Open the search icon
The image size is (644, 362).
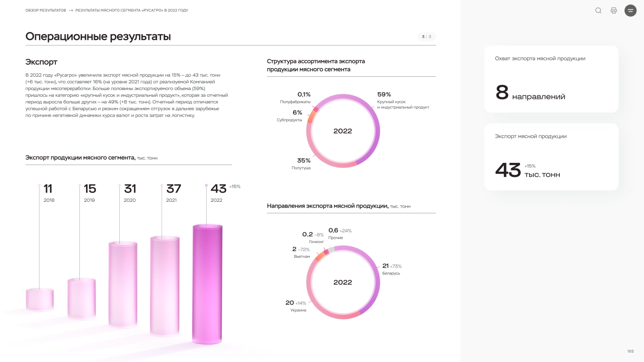coord(598,11)
